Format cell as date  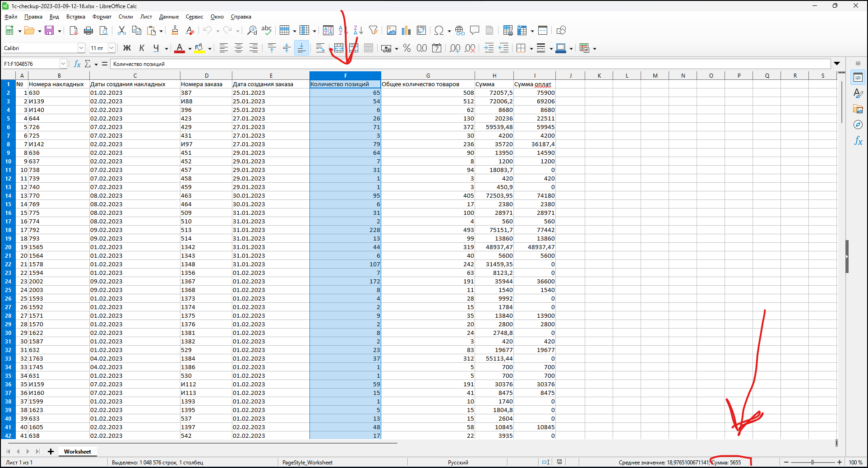[x=437, y=48]
